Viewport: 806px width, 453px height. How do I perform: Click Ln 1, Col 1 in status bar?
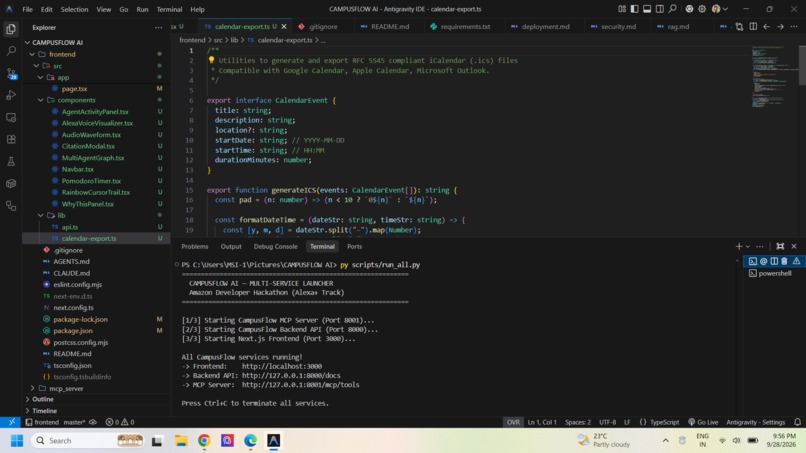542,422
